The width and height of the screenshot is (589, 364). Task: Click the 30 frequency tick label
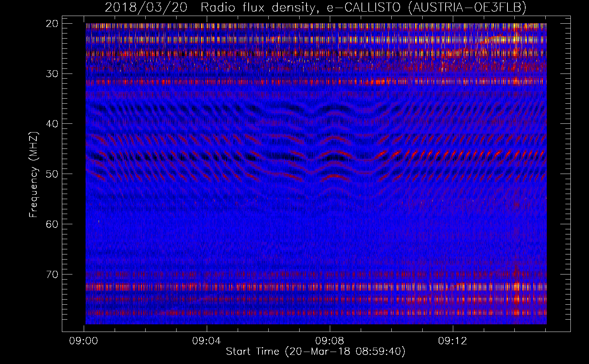[52, 74]
